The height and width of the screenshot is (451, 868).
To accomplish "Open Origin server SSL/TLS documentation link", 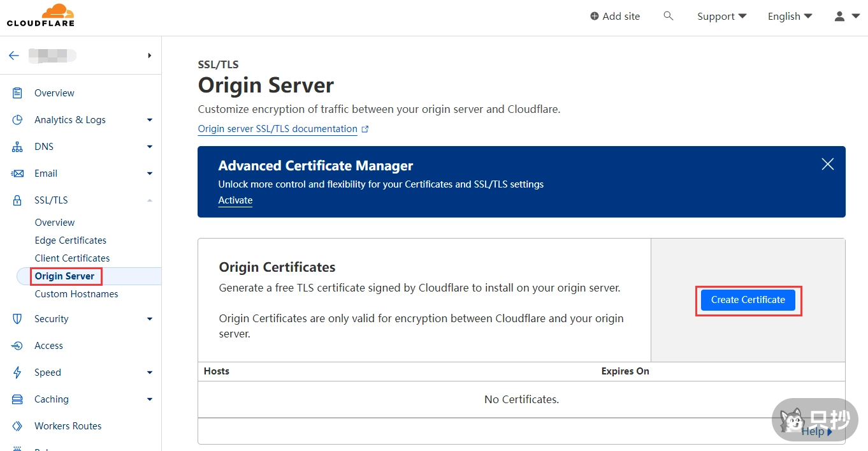I will click(x=277, y=129).
